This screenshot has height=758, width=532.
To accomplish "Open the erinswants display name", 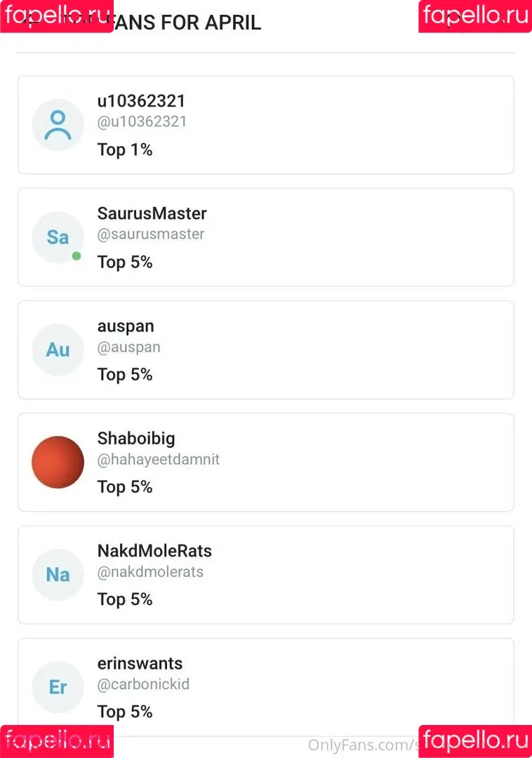I will pos(140,663).
